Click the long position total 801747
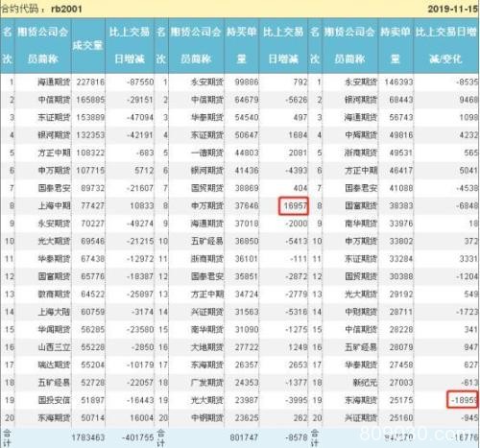 coord(244,437)
